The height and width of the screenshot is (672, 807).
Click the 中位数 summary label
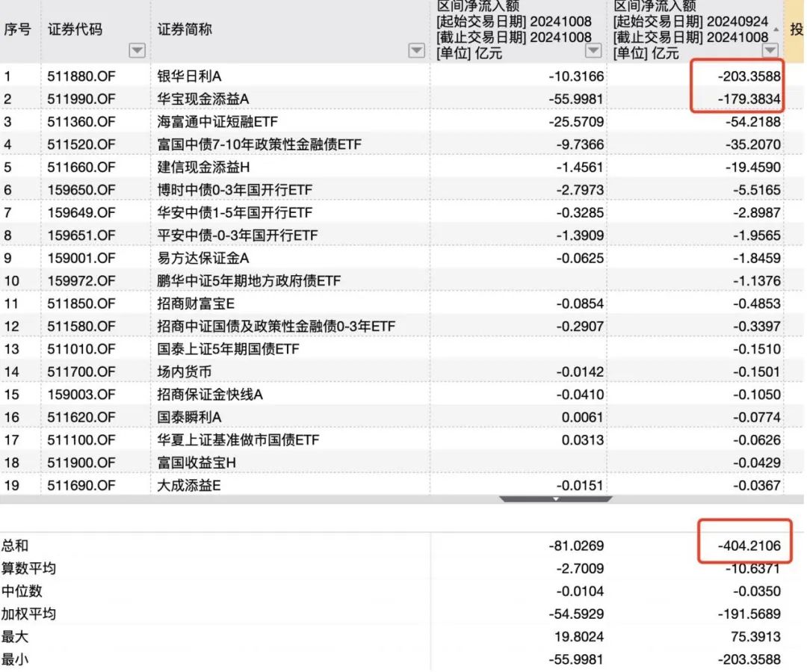22,591
